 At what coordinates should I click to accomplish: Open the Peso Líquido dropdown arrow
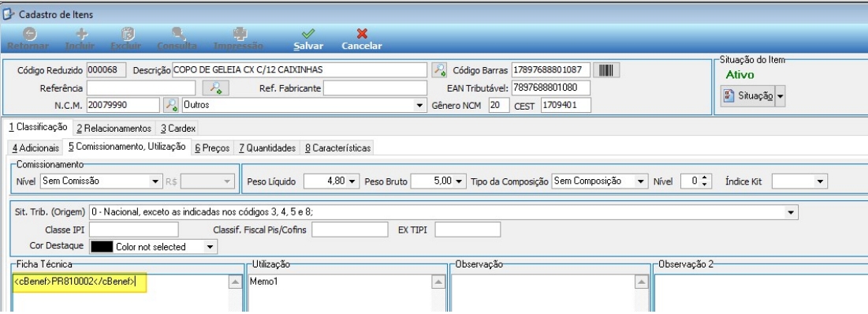(352, 181)
